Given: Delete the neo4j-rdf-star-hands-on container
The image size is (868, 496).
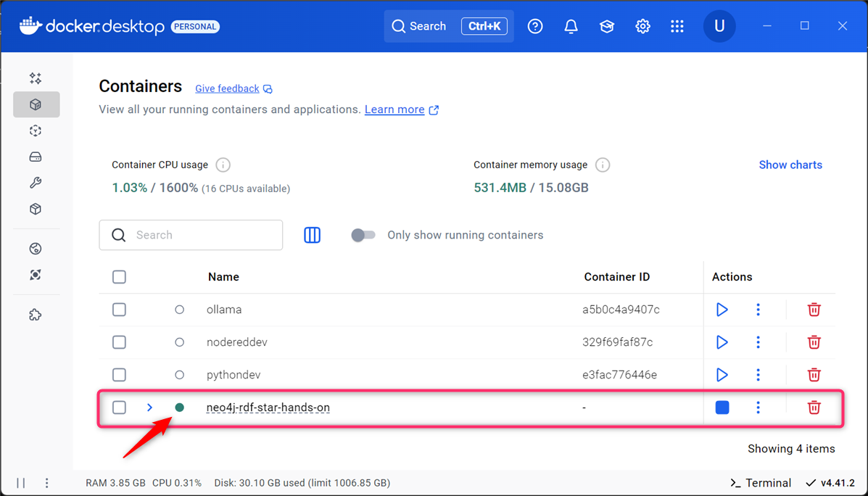Looking at the screenshot, I should point(814,408).
